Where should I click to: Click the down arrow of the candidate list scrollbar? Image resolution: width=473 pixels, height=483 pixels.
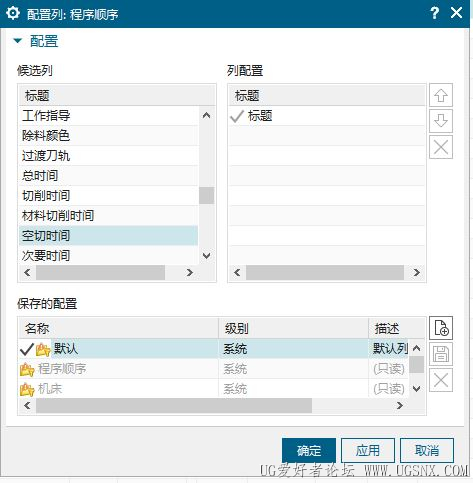click(x=207, y=256)
